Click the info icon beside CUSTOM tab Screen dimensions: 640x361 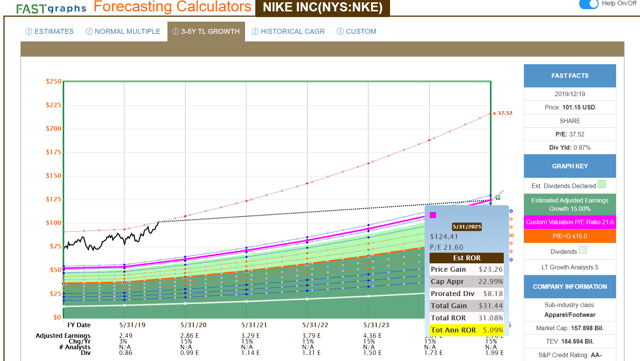pyautogui.click(x=340, y=31)
